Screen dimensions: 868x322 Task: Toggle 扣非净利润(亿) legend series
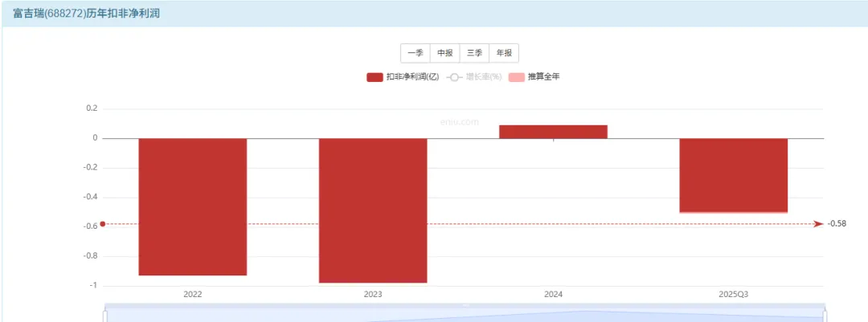coord(403,77)
